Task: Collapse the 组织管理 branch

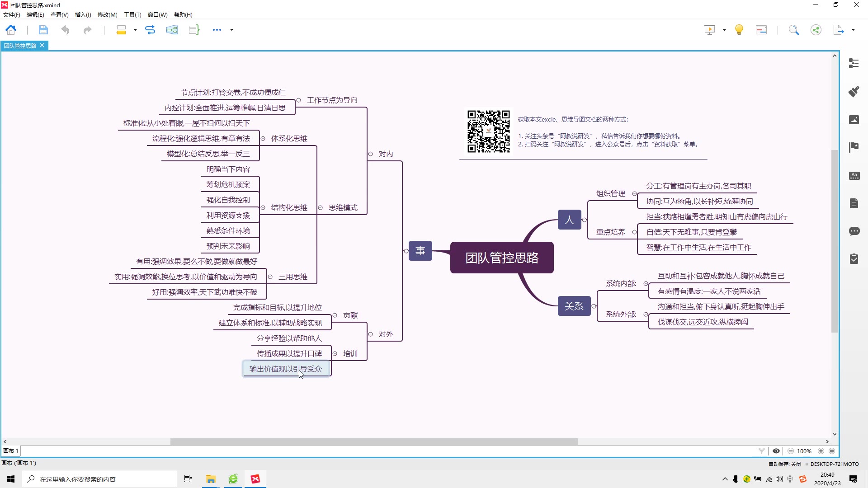Action: [635, 194]
